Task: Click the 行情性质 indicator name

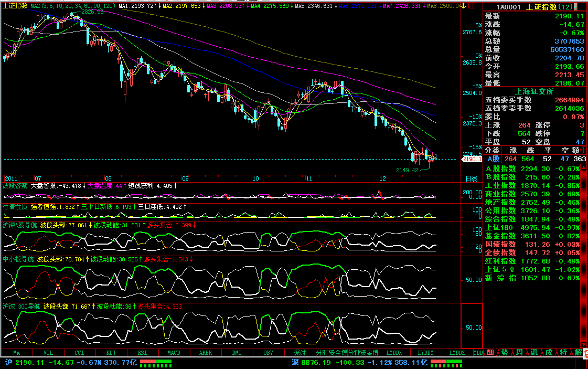Action: tap(15, 207)
